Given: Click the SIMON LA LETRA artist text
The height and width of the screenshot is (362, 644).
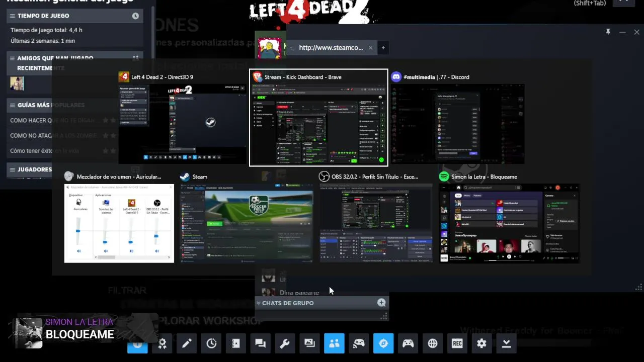Looking at the screenshot, I should [79, 322].
